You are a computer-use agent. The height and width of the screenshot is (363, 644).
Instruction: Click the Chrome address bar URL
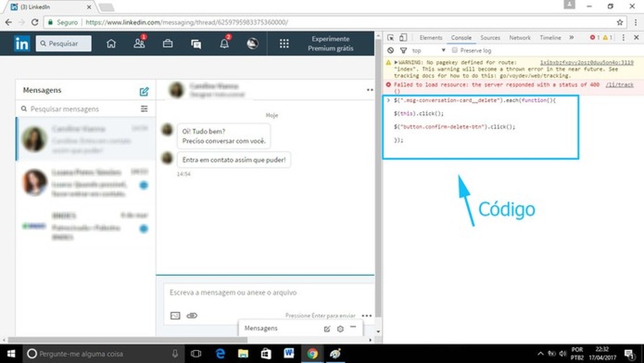pos(187,22)
